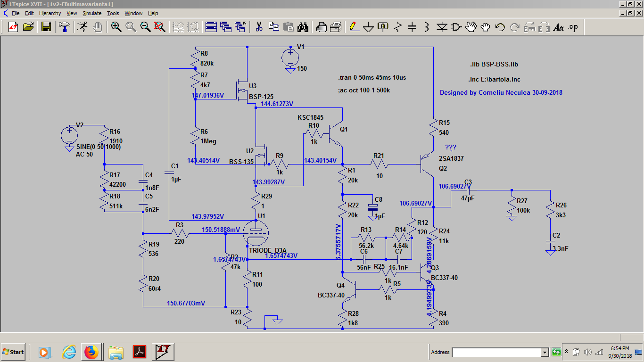Cascade windows using the toolbar icon
This screenshot has width=644, height=362.
tap(225, 27)
